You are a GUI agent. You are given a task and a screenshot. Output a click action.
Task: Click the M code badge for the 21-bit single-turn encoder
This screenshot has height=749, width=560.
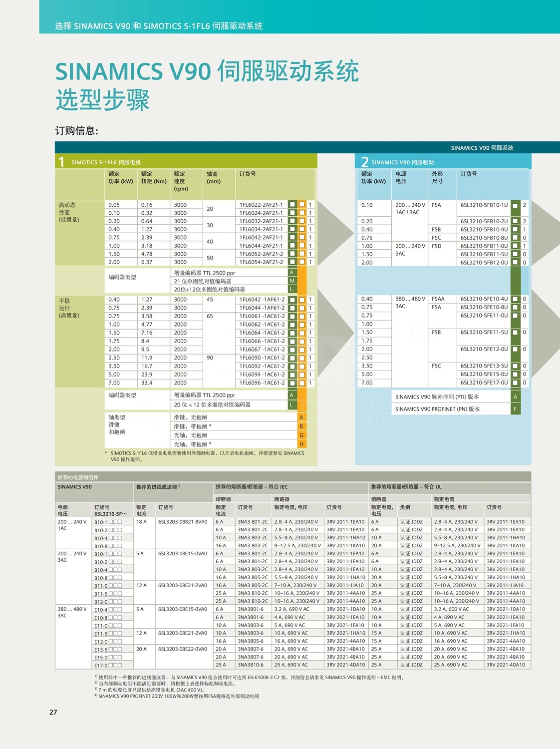[292, 281]
